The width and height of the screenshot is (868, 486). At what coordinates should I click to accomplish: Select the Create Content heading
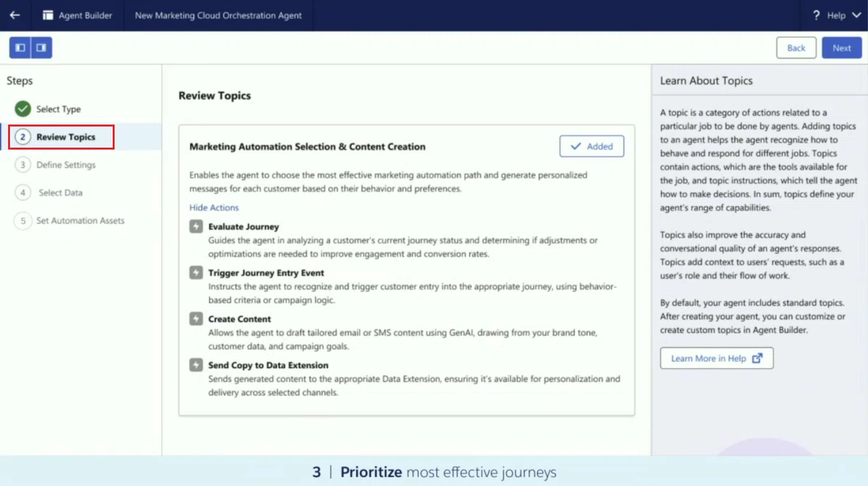coord(239,319)
